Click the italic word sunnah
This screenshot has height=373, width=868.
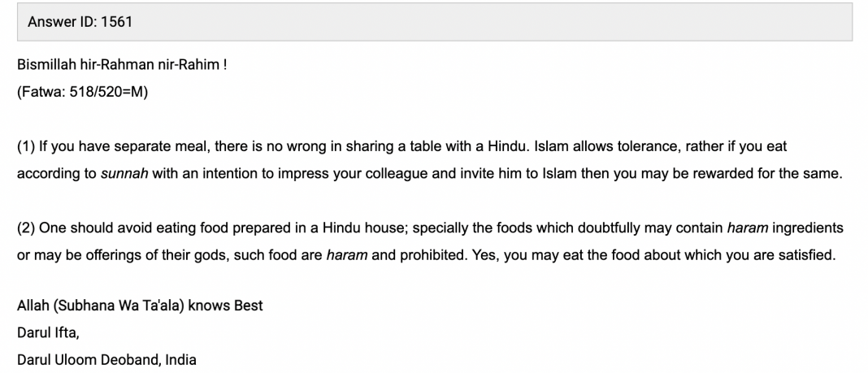124,174
